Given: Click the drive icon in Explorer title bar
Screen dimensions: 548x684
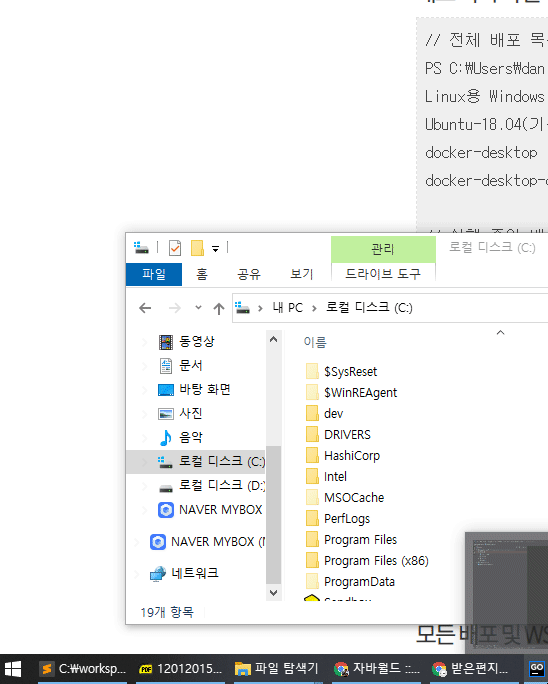Looking at the screenshot, I should pyautogui.click(x=141, y=248).
